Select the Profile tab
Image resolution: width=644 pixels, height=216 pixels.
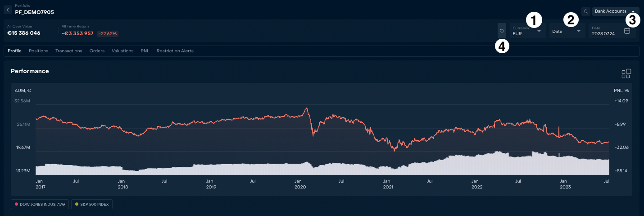pyautogui.click(x=14, y=51)
